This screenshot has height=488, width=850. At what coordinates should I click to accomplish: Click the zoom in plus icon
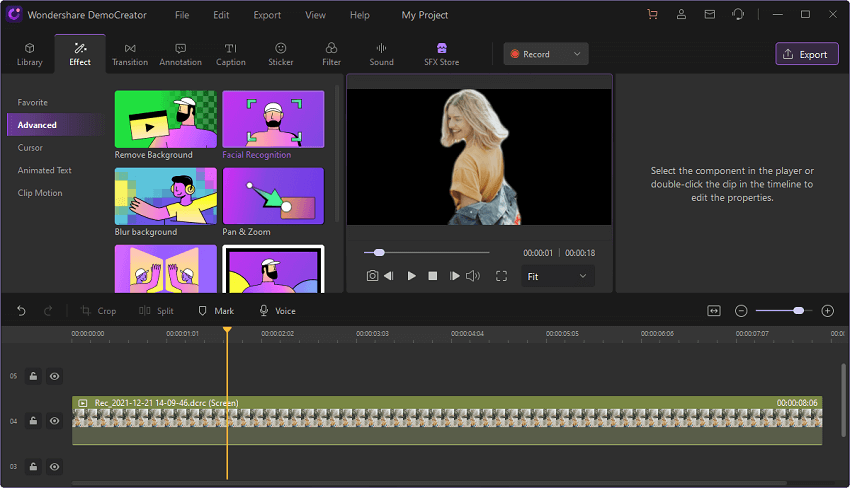[x=827, y=311]
